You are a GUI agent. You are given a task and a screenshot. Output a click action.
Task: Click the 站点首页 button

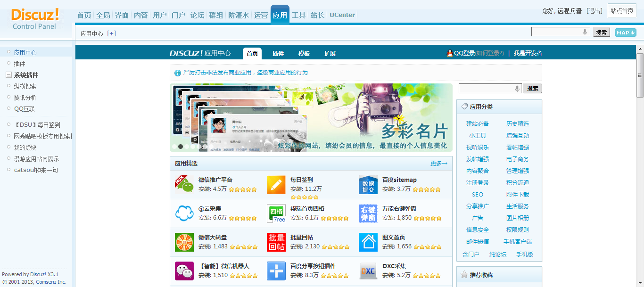(x=622, y=11)
